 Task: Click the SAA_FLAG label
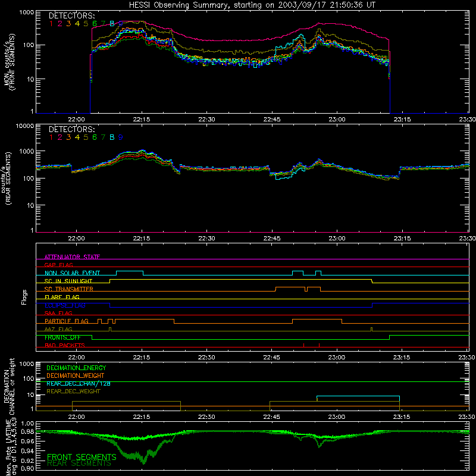coord(58,313)
